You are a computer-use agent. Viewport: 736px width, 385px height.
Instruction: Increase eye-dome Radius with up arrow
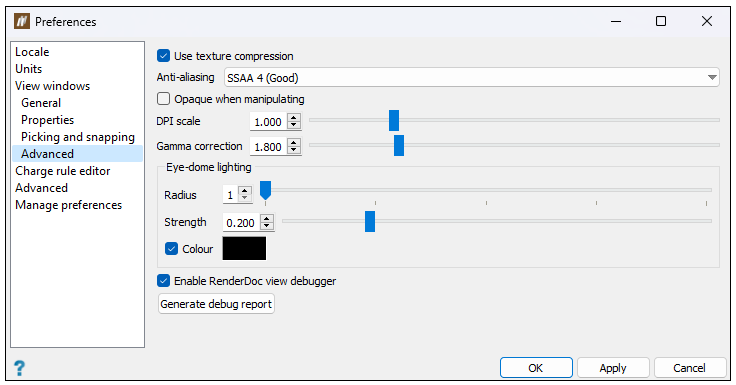click(245, 190)
